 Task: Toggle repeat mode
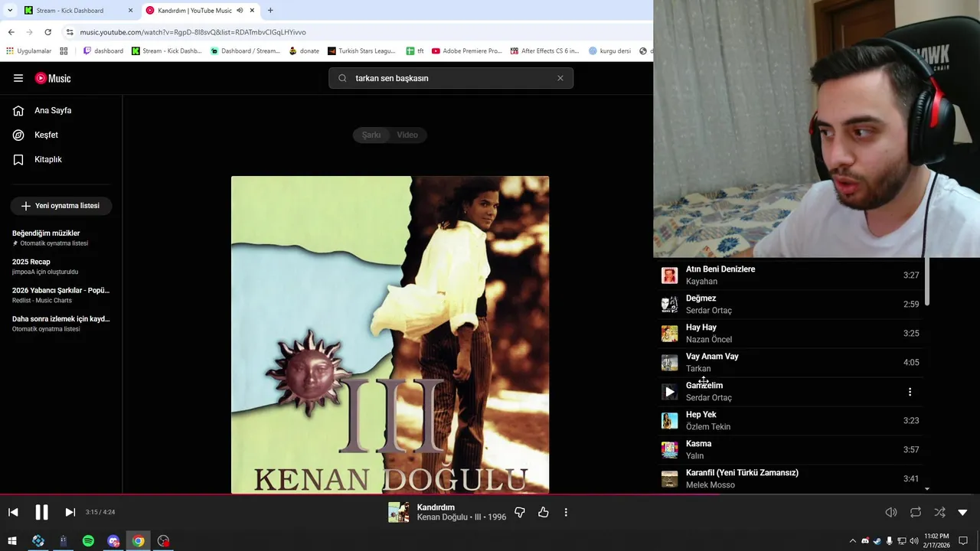pyautogui.click(x=916, y=512)
